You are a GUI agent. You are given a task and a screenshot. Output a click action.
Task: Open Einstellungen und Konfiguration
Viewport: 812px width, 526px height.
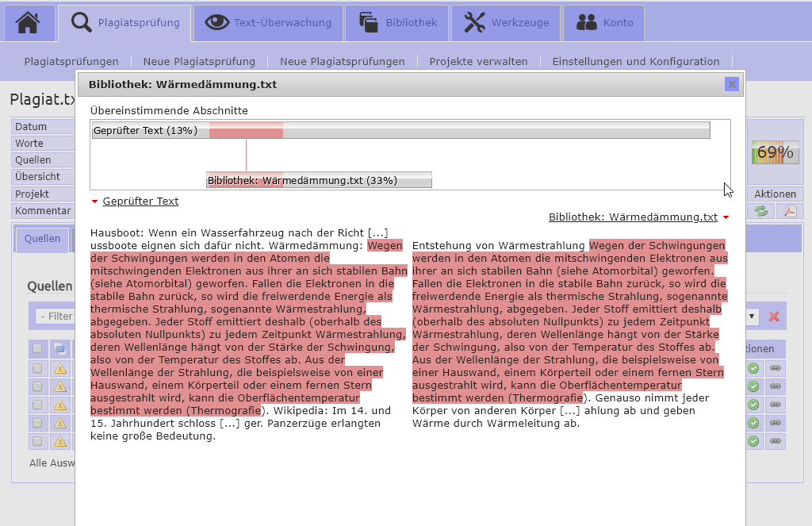[636, 62]
